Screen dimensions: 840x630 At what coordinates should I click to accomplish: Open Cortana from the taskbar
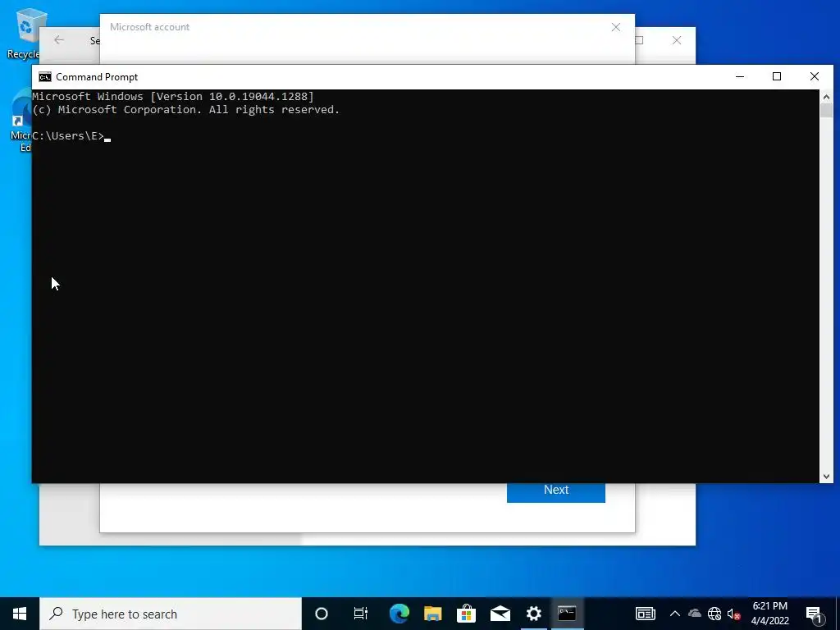click(322, 614)
